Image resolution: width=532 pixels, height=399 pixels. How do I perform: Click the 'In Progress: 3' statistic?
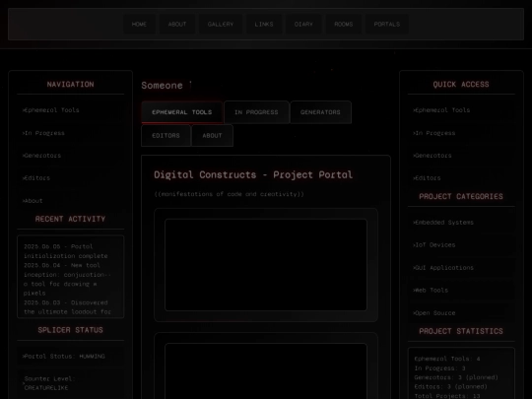pos(439,368)
